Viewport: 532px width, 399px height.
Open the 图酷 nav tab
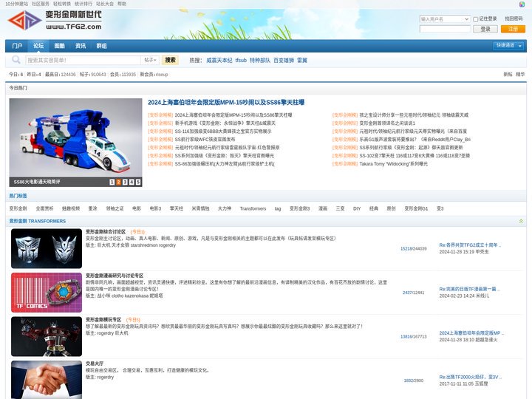pyautogui.click(x=59, y=46)
